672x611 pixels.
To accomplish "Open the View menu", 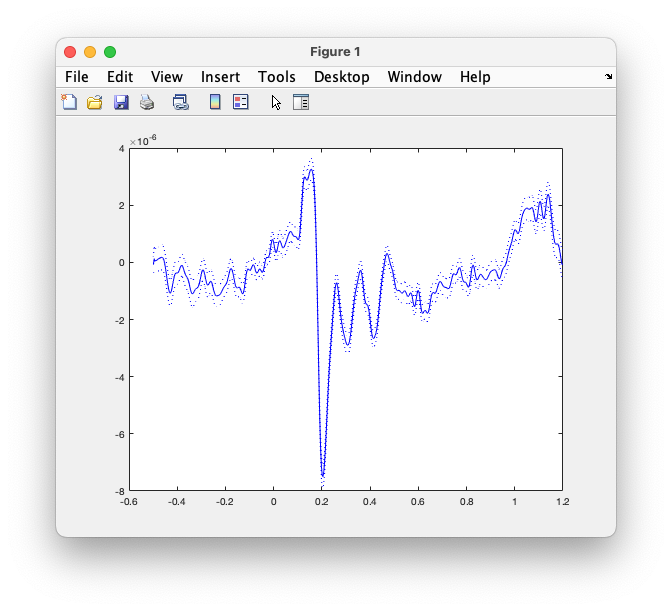I will (x=167, y=77).
